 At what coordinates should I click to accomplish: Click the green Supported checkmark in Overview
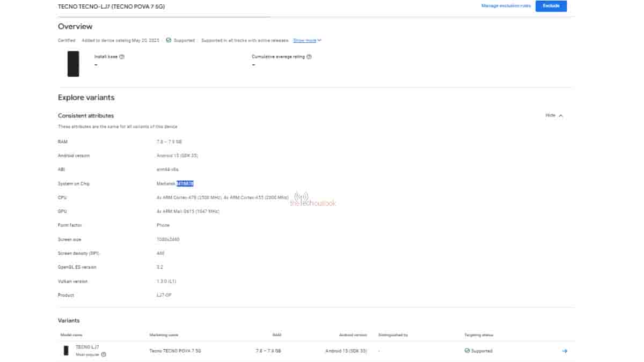tap(169, 40)
